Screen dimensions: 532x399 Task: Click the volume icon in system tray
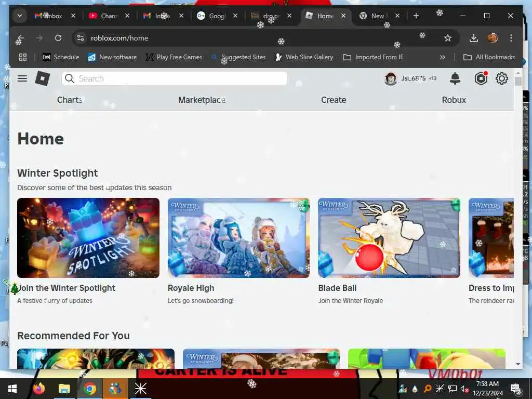[x=464, y=389]
